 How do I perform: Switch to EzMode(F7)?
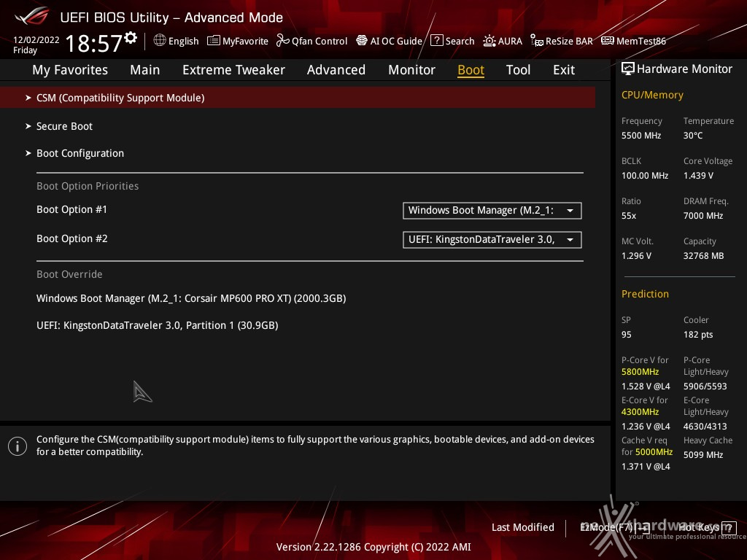point(614,527)
